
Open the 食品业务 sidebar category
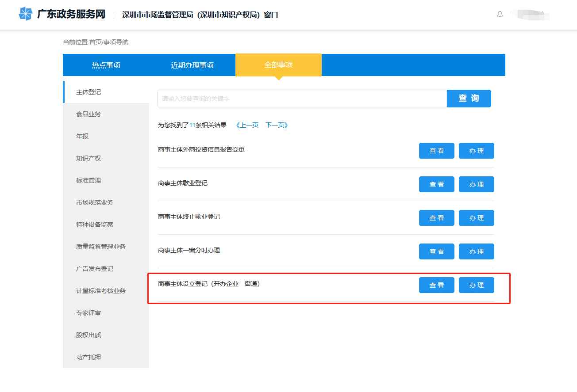106,114
